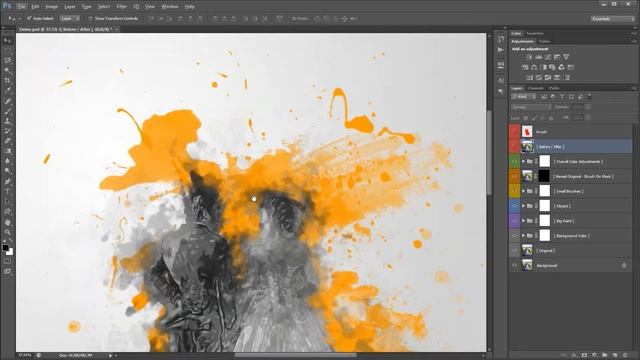Toggle visibility of the Background layer
The width and height of the screenshot is (640, 360).
pos(514,265)
